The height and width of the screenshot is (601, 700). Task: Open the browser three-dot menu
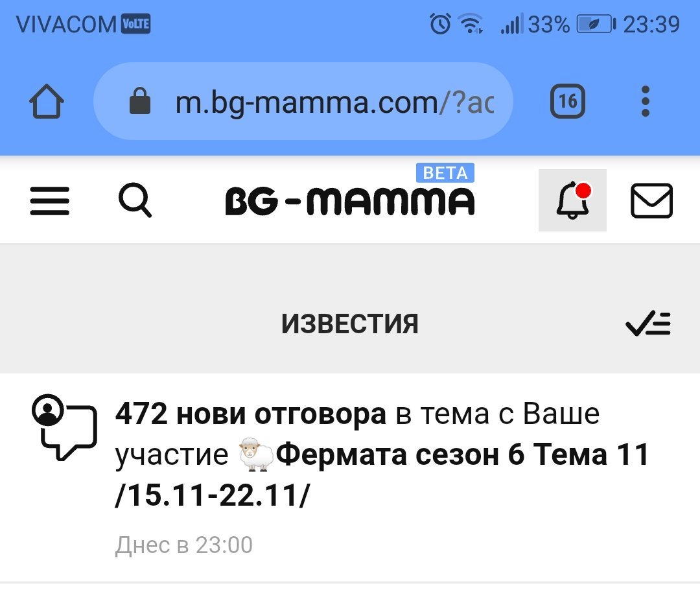click(645, 102)
